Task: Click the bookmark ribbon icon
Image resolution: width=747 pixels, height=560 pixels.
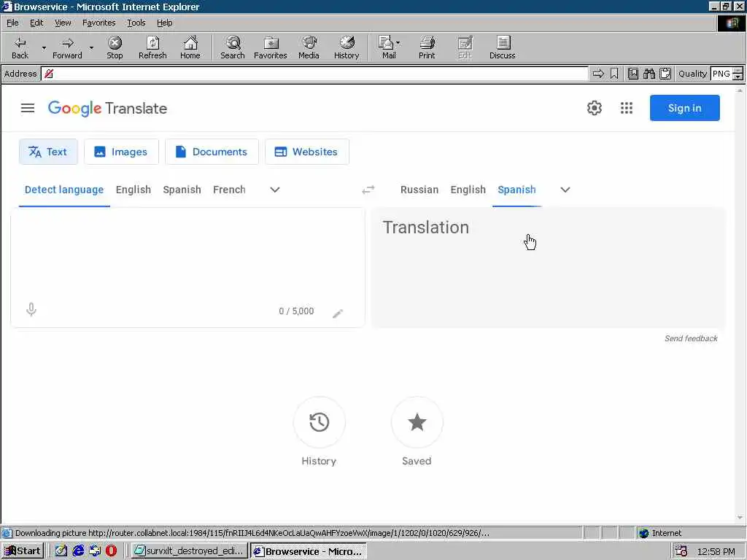Action: 614,74
